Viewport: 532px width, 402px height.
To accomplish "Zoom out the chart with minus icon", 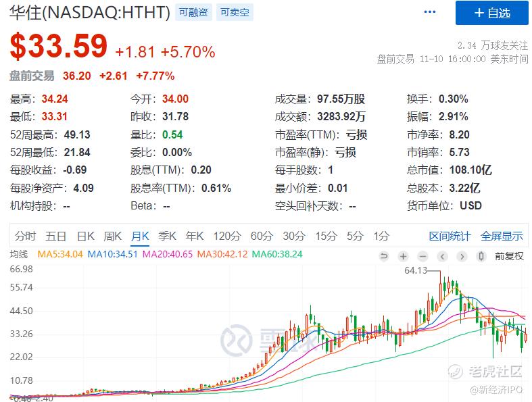I will pos(422,256).
